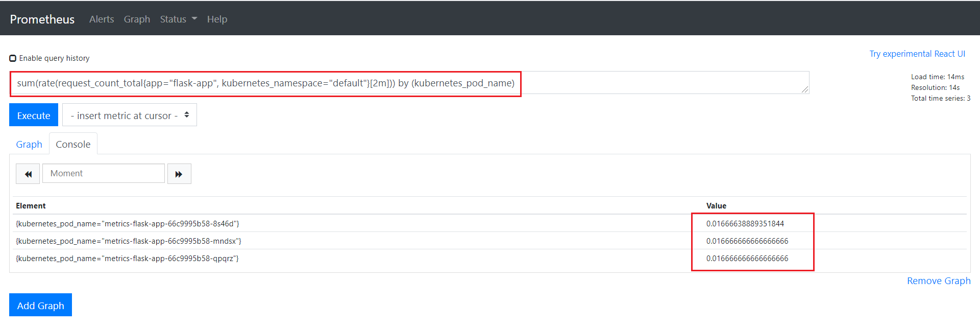Image resolution: width=980 pixels, height=327 pixels.
Task: Open the Help navbar item
Action: click(217, 19)
